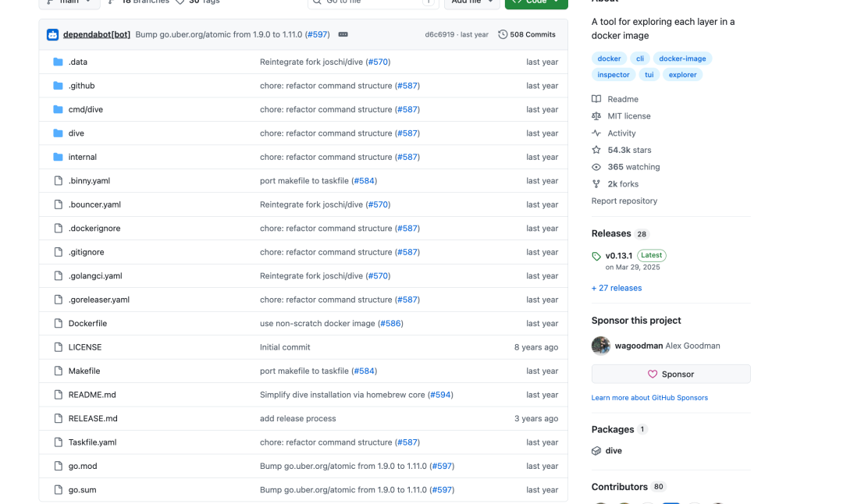Open README.md file
843x504 pixels.
click(x=92, y=395)
